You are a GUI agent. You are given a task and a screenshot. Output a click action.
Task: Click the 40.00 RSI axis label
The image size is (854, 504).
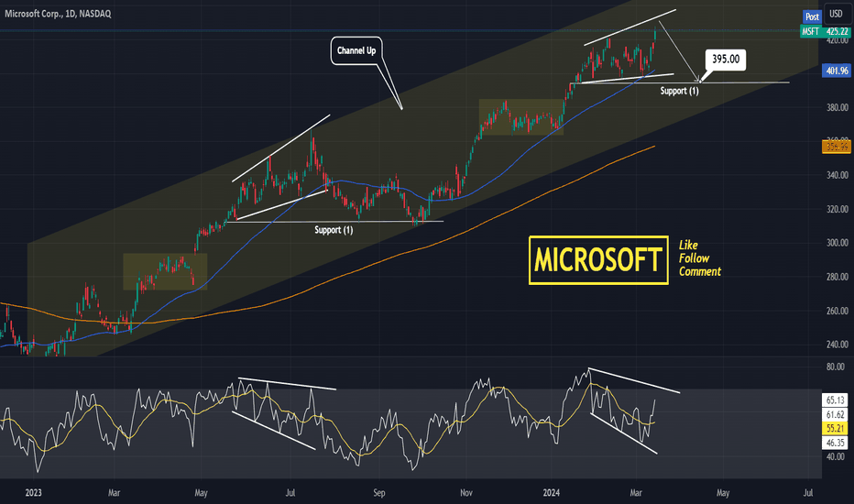(836, 456)
